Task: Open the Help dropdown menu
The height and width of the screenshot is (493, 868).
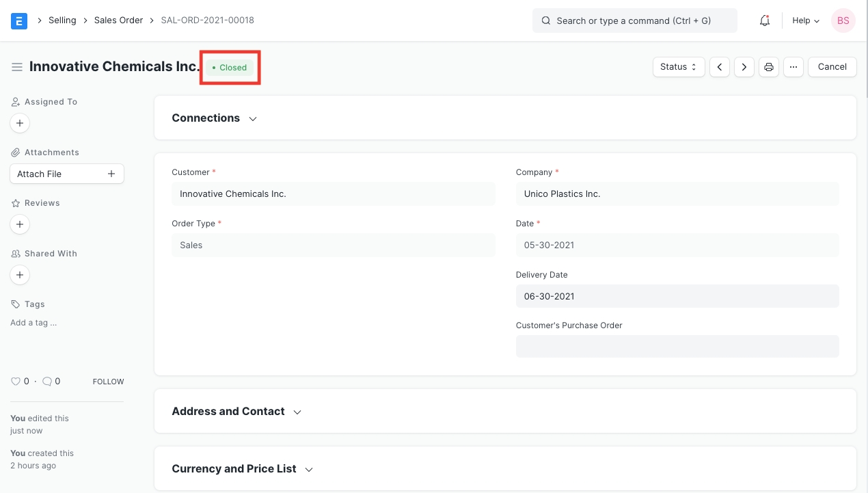Action: (x=806, y=21)
